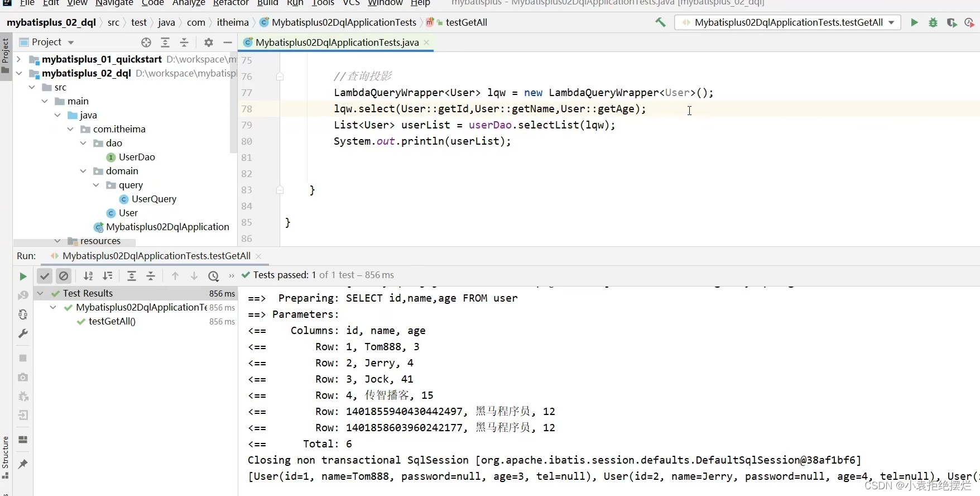Sort test results alphabetically
Viewport: 980px width, 496px height.
[x=88, y=275]
